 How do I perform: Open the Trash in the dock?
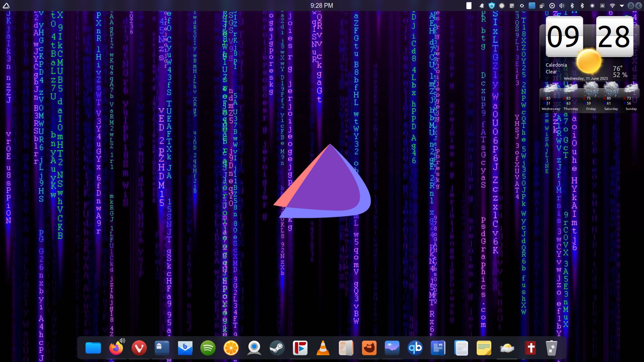tap(552, 348)
